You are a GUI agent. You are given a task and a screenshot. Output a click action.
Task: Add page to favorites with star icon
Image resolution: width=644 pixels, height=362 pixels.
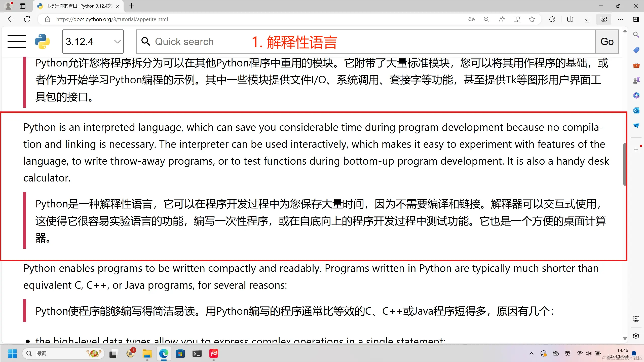point(532,19)
